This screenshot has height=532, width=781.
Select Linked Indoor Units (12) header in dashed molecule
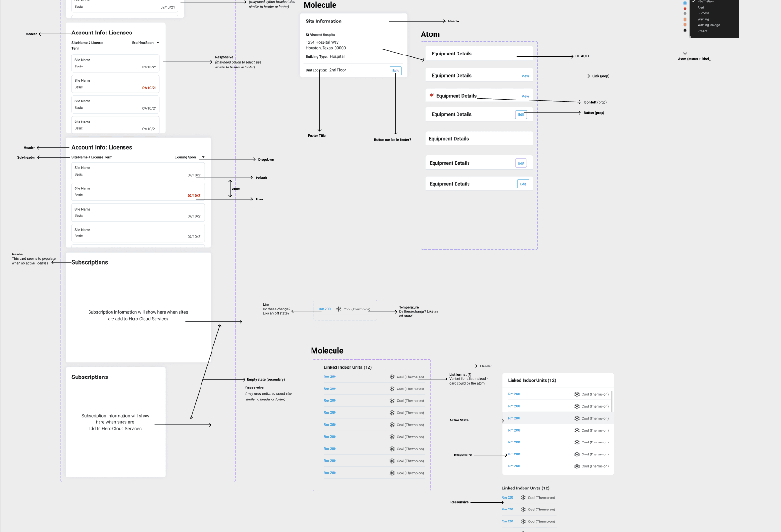click(x=348, y=367)
